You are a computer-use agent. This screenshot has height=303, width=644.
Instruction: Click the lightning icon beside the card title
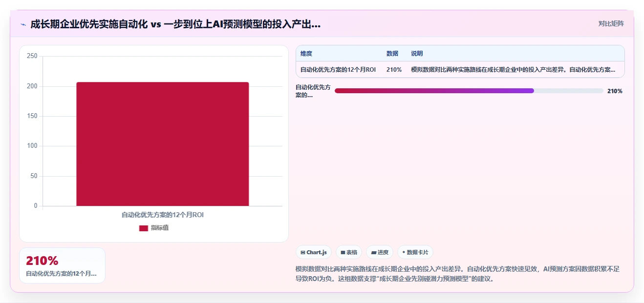[23, 24]
